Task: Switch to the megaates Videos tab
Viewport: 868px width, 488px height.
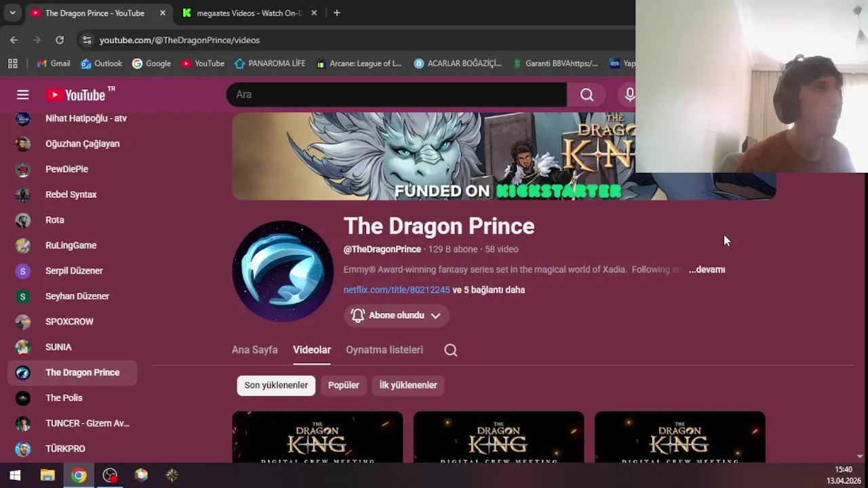Action: pos(250,13)
